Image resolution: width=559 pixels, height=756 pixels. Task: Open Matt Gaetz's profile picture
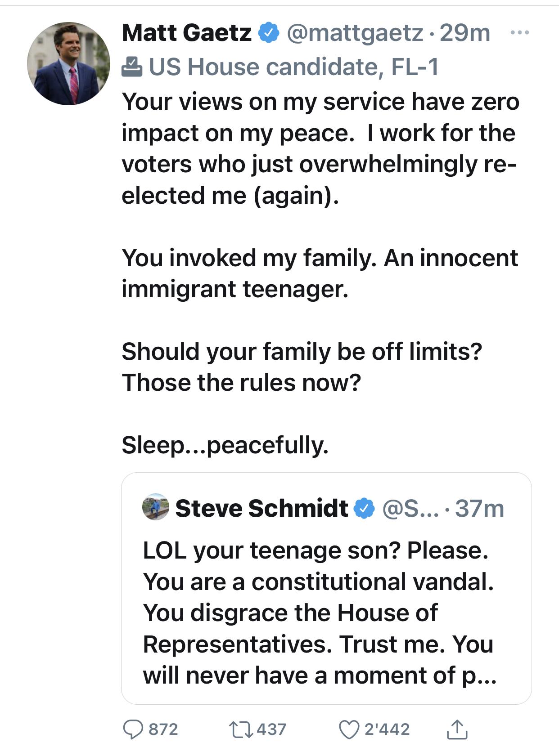pyautogui.click(x=69, y=64)
